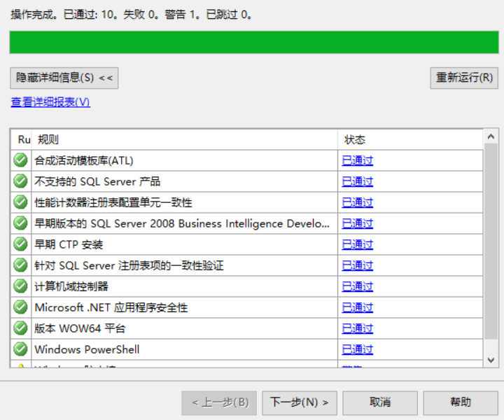Open 已通过 link for Windows PowerShell
The image size is (504, 420).
click(x=358, y=349)
